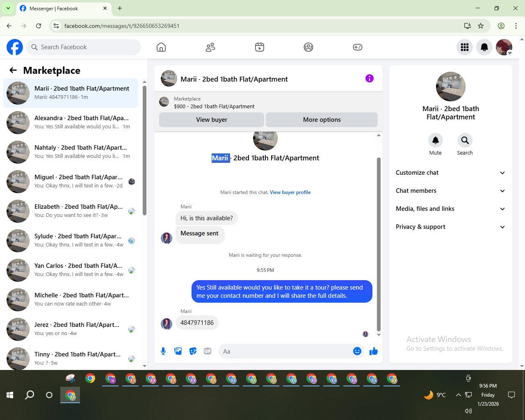Open the Windows notification center icon
This screenshot has height=420, width=525.
tap(511, 395)
